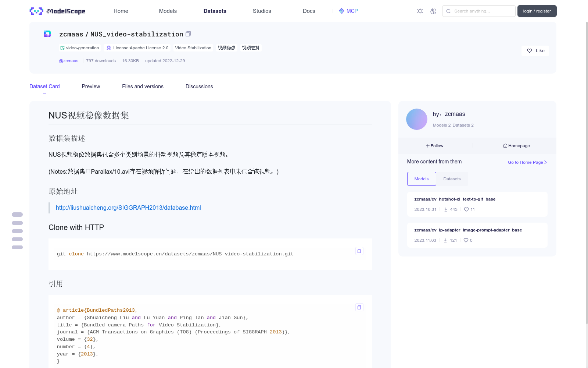The height and width of the screenshot is (368, 588).
Task: Toggle the light/dark theme sun icon
Action: point(420,11)
